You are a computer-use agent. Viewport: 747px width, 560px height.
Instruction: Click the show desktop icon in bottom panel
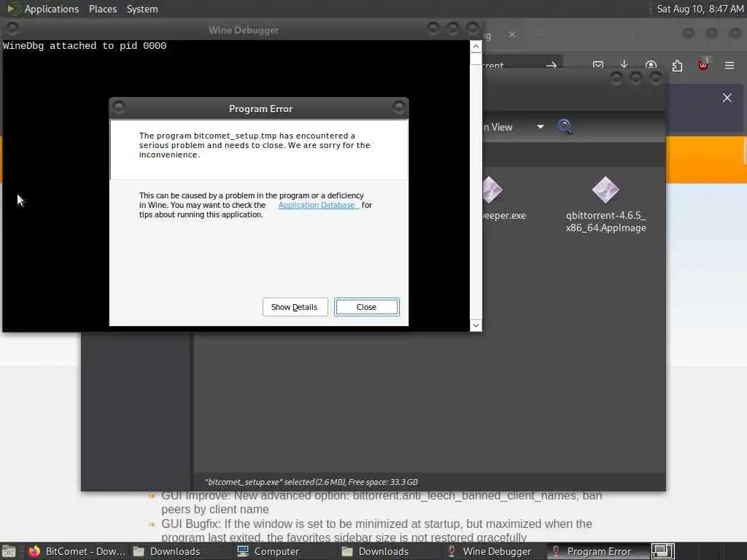[9, 551]
